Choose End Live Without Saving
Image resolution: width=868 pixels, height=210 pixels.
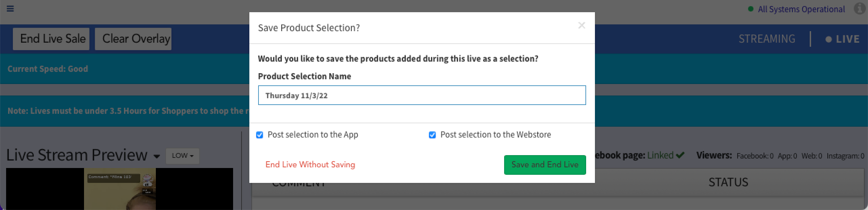coord(310,165)
